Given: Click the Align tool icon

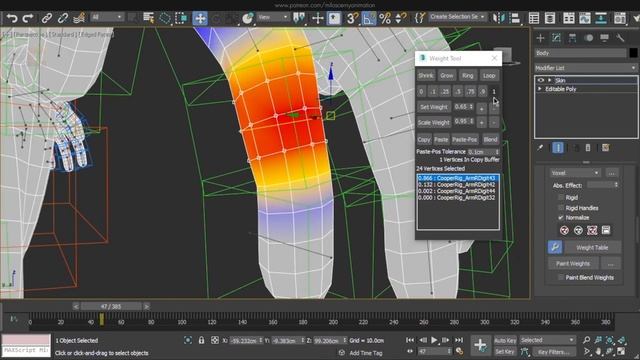Looking at the screenshot, I should coord(515,18).
